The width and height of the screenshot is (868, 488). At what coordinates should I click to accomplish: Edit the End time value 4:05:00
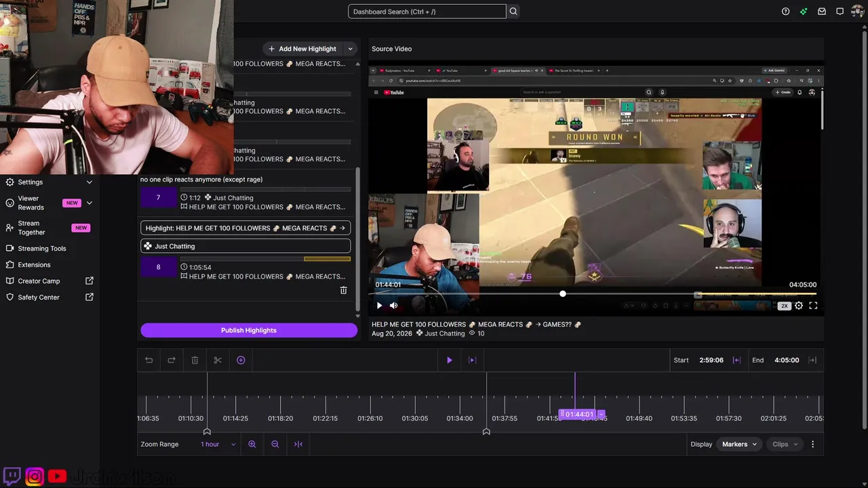click(x=787, y=360)
